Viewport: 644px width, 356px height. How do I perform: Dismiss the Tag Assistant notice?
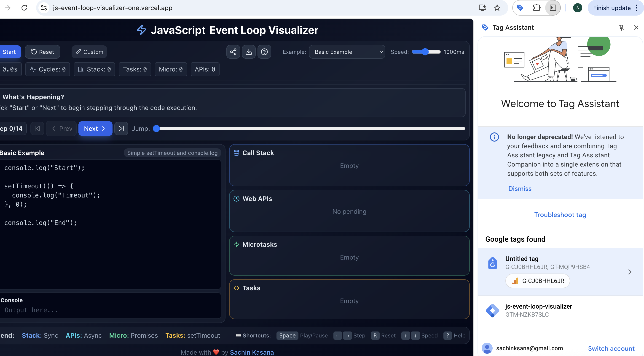point(520,189)
